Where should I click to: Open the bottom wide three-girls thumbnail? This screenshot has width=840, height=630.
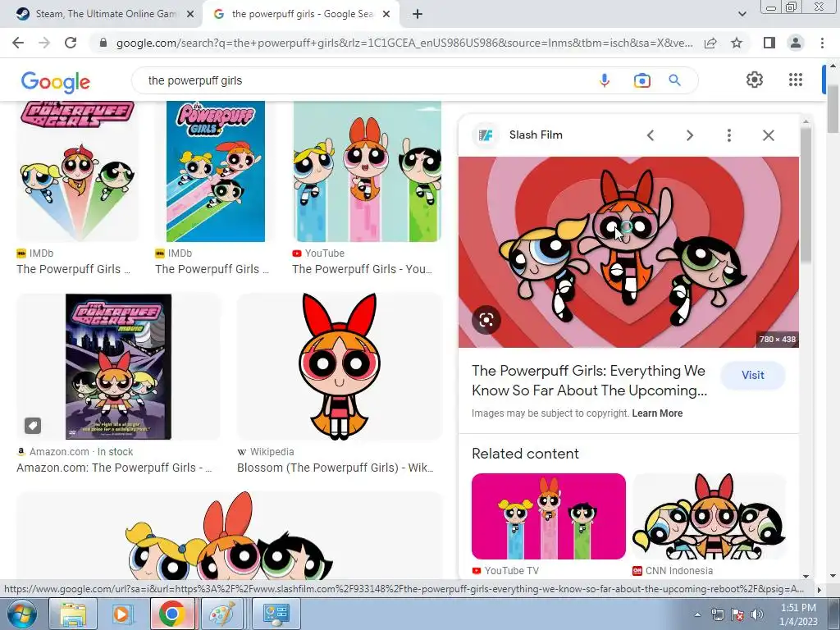[x=230, y=536]
